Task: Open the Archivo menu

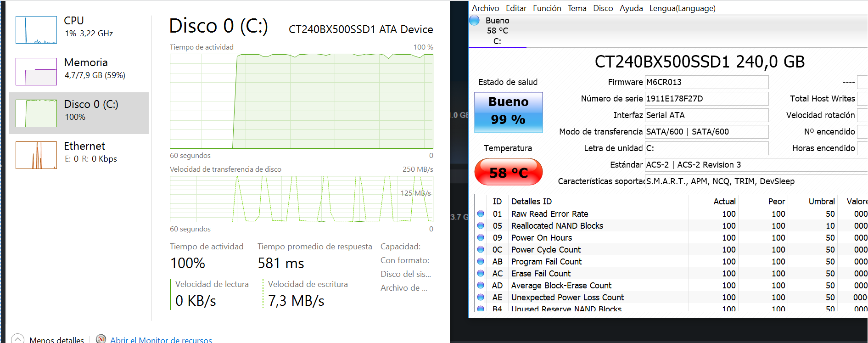Action: click(485, 8)
